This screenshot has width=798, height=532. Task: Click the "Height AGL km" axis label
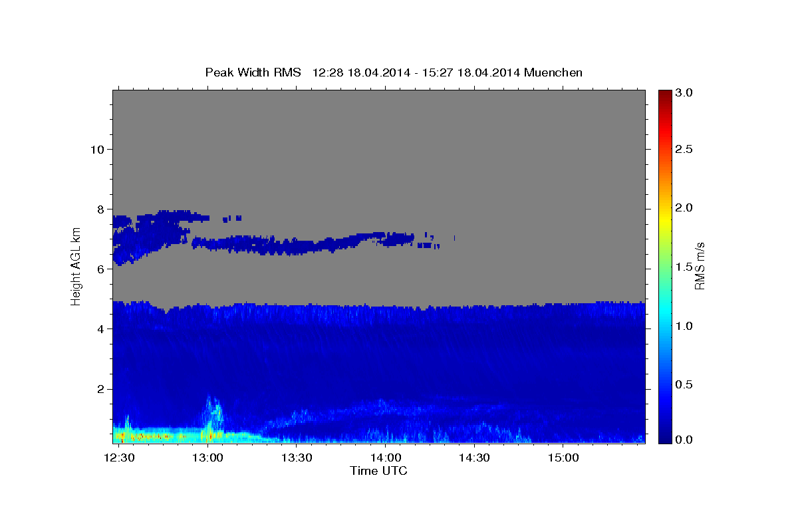(x=76, y=266)
